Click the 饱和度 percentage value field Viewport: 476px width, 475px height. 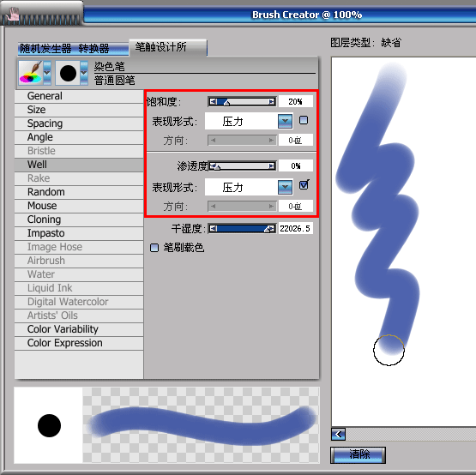tap(295, 102)
